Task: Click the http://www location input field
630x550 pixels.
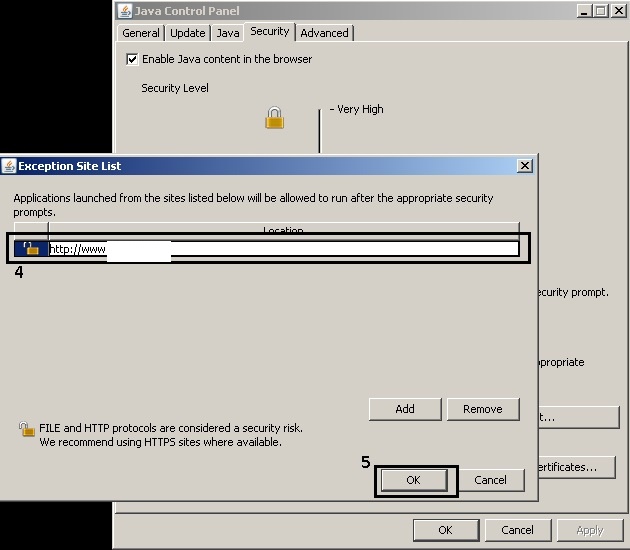Action: tap(284, 249)
